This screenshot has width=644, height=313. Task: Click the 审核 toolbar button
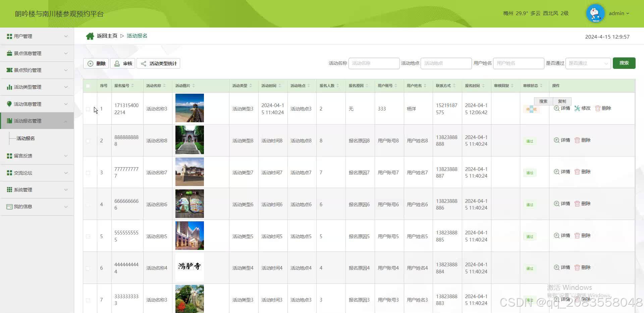[123, 63]
